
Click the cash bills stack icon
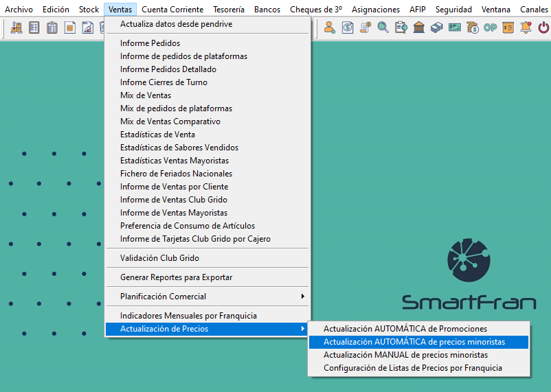coord(437,27)
